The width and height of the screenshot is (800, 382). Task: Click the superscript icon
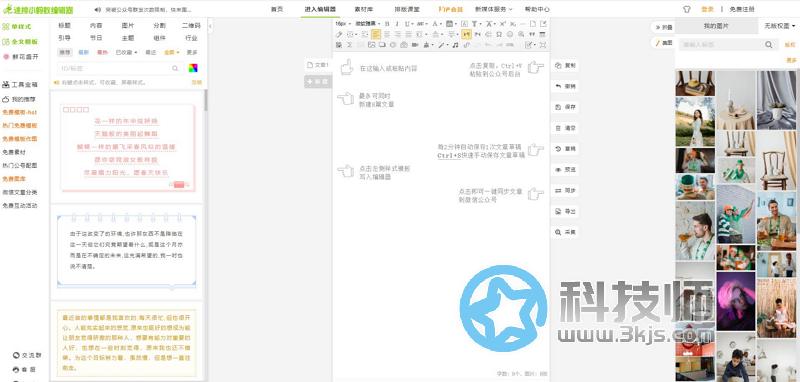(503, 24)
